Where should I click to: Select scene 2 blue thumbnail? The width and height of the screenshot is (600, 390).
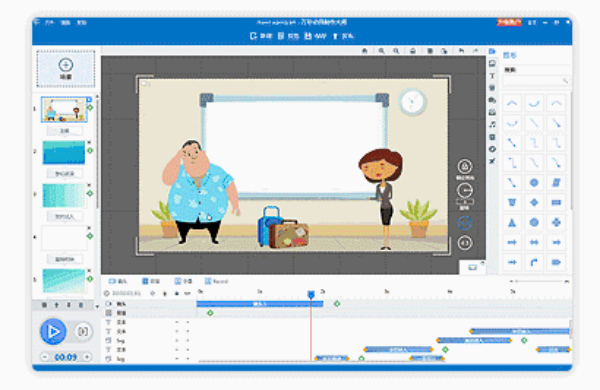point(64,152)
